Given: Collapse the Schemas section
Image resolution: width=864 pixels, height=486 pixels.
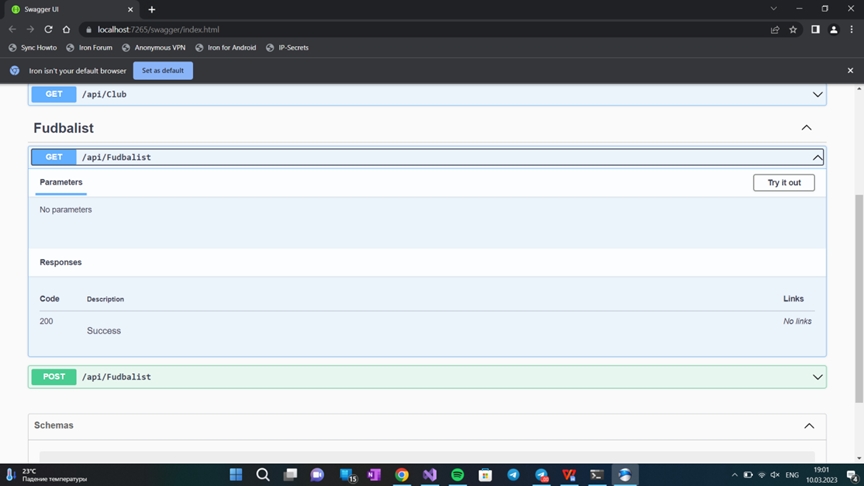Looking at the screenshot, I should pos(809,426).
